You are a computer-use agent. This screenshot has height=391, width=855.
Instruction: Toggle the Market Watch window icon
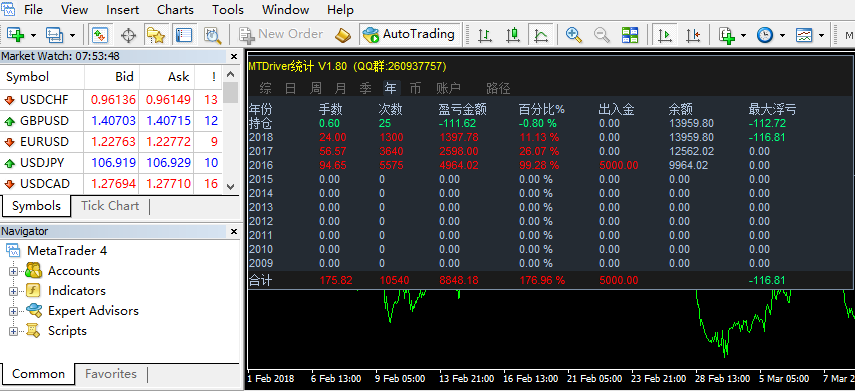(99, 35)
